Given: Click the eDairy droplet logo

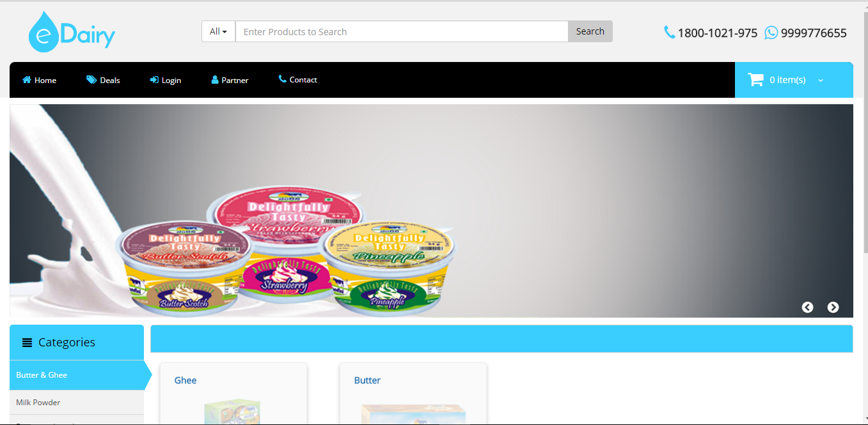Looking at the screenshot, I should pos(43,32).
